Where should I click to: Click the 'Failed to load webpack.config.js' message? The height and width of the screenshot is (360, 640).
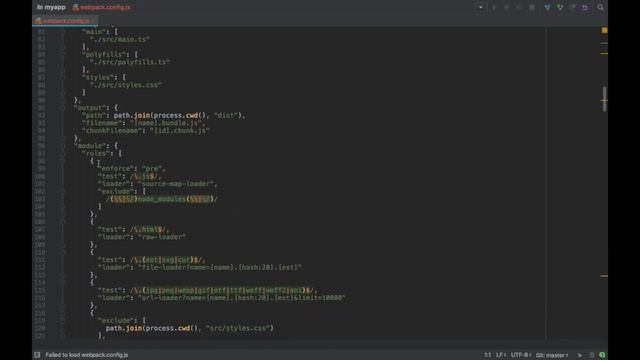87,355
